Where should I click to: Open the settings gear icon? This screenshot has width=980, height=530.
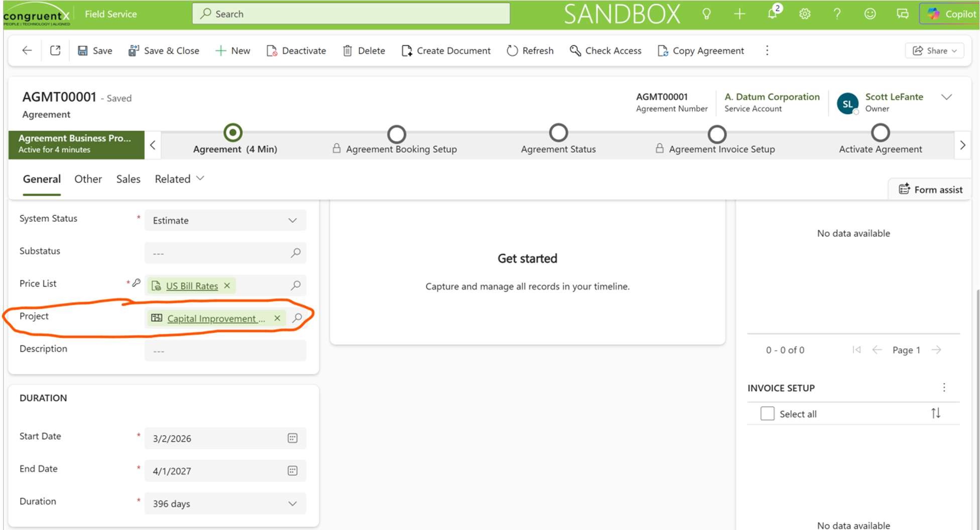pyautogui.click(x=805, y=14)
